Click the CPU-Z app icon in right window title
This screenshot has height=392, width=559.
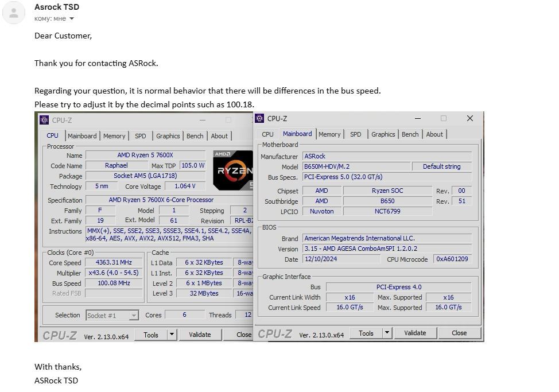[259, 118]
